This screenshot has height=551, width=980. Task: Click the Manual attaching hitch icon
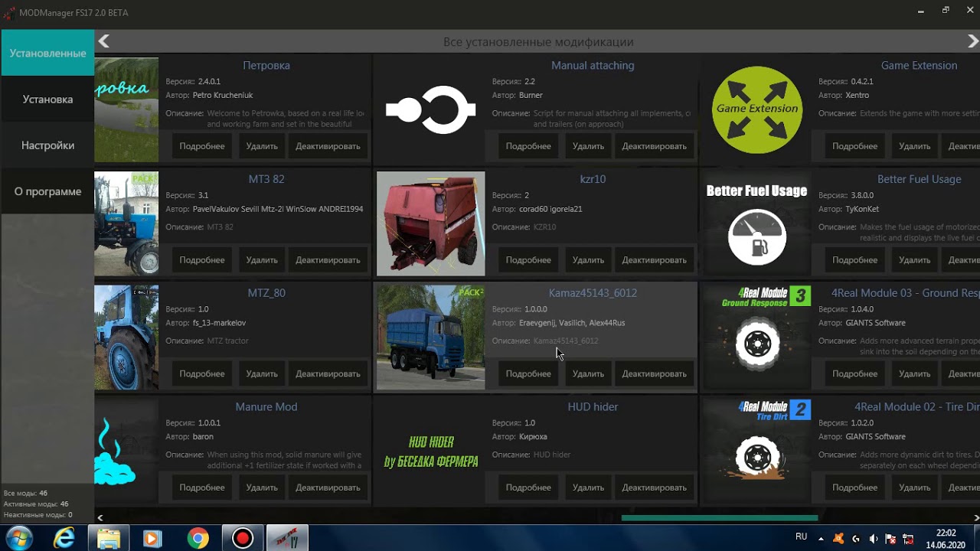coord(430,109)
